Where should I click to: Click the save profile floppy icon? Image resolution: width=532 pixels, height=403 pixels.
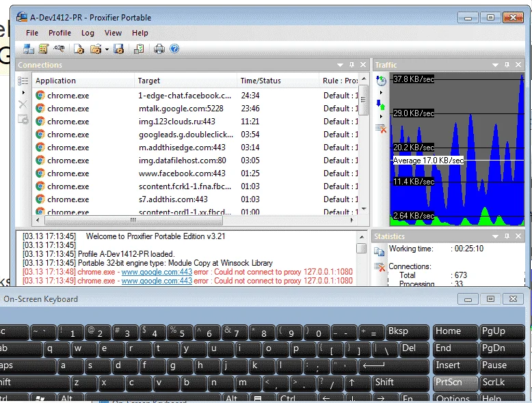(x=119, y=48)
